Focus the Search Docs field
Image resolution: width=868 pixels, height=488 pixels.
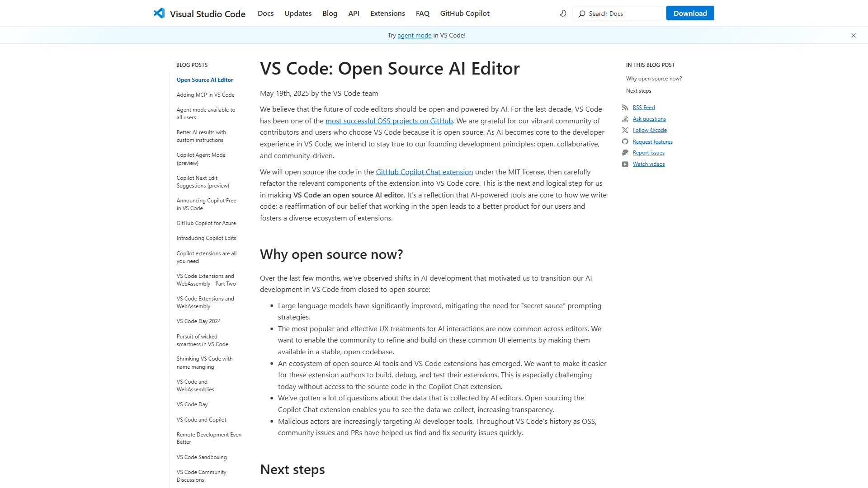point(617,14)
